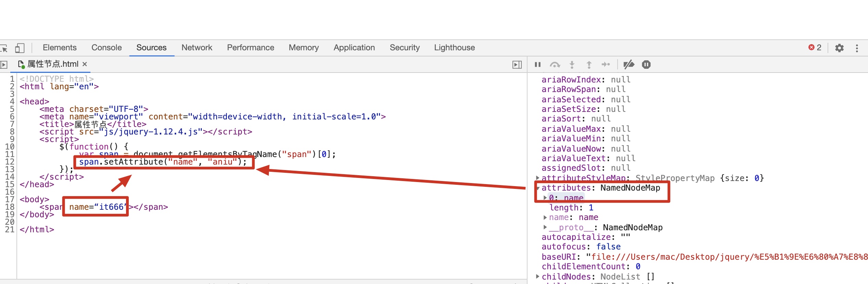Viewport: 868px width, 284px height.
Task: Click the autocapitalize property row
Action: coord(586,237)
